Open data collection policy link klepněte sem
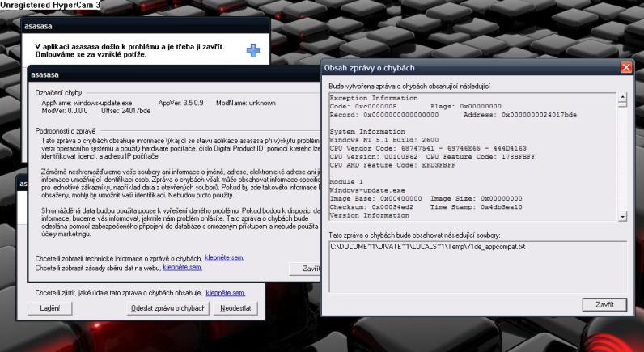The image size is (644, 352). point(182,267)
